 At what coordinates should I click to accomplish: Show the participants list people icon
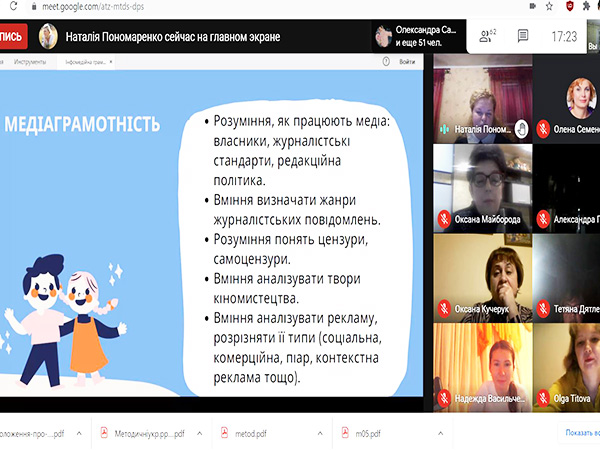pyautogui.click(x=487, y=36)
